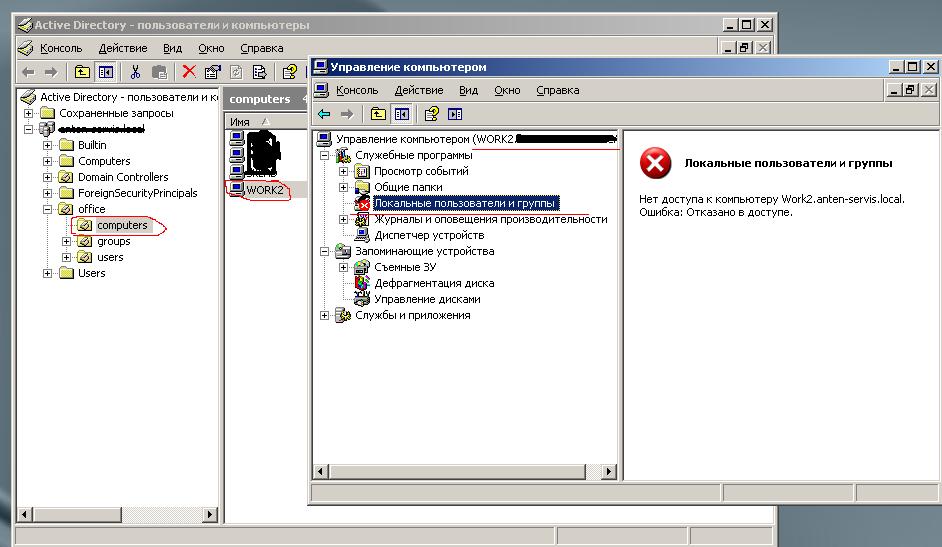Collapse Служебные программы node

(x=324, y=155)
